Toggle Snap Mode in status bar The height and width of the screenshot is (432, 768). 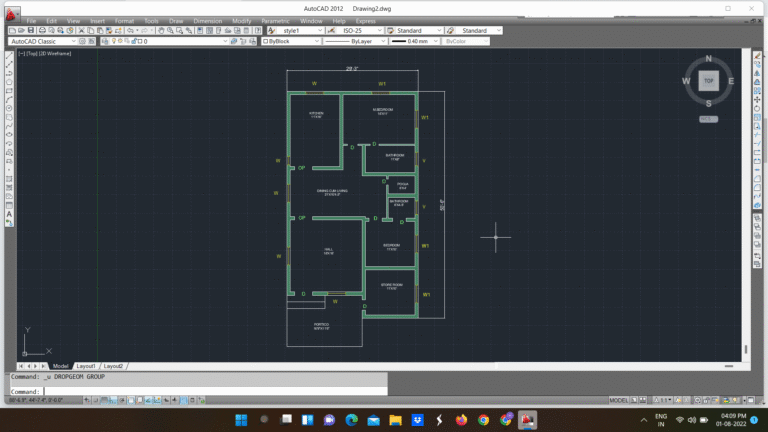click(x=96, y=400)
